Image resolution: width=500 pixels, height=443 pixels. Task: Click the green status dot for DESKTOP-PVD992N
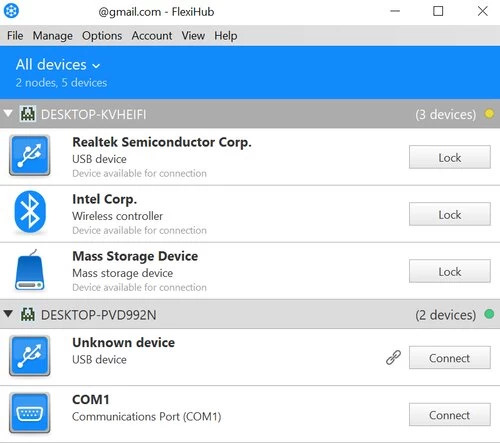pyautogui.click(x=489, y=314)
